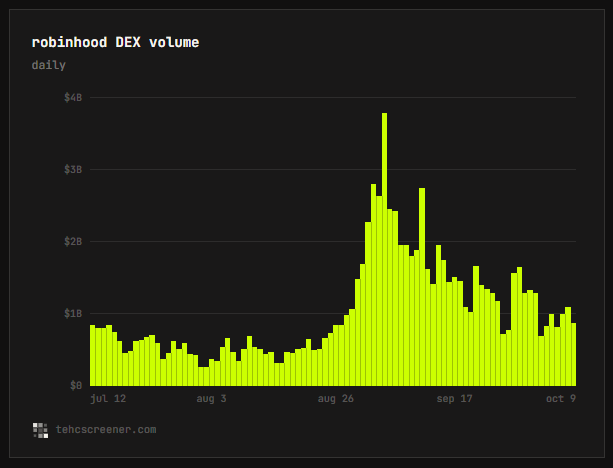This screenshot has height=468, width=613.
Task: Click the last bar above oct 9
Action: click(x=574, y=354)
